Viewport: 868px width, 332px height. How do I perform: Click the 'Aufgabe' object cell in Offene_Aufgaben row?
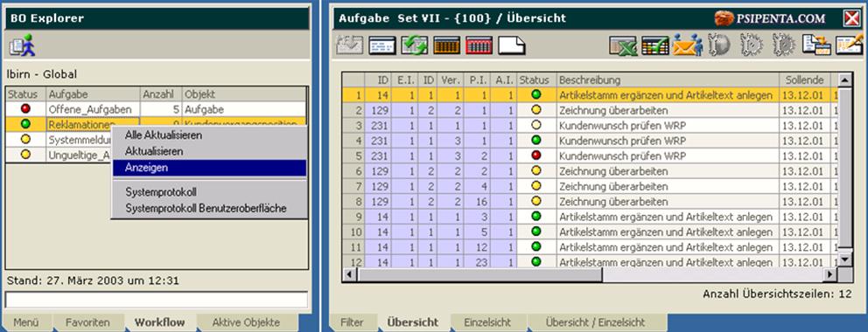point(244,109)
